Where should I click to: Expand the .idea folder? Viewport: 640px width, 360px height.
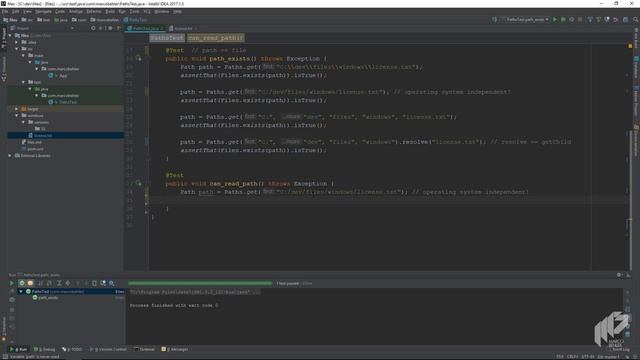(x=17, y=42)
